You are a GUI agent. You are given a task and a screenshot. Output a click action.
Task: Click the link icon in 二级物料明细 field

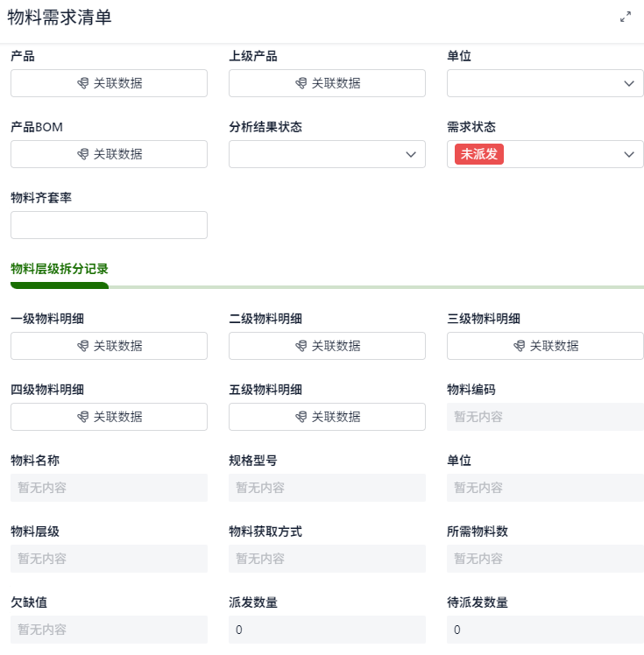coord(301,346)
